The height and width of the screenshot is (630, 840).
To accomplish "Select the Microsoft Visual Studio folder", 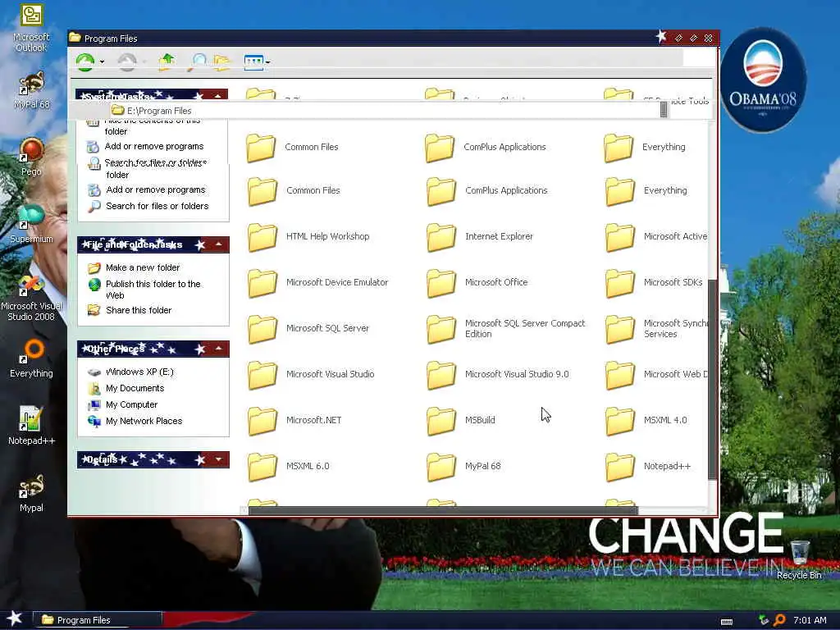I will pos(311,374).
